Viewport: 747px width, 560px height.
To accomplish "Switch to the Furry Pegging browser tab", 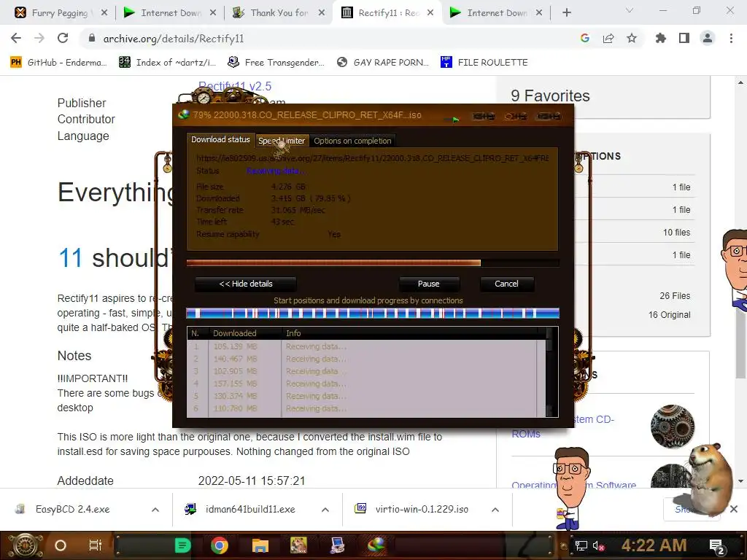I will coord(60,13).
